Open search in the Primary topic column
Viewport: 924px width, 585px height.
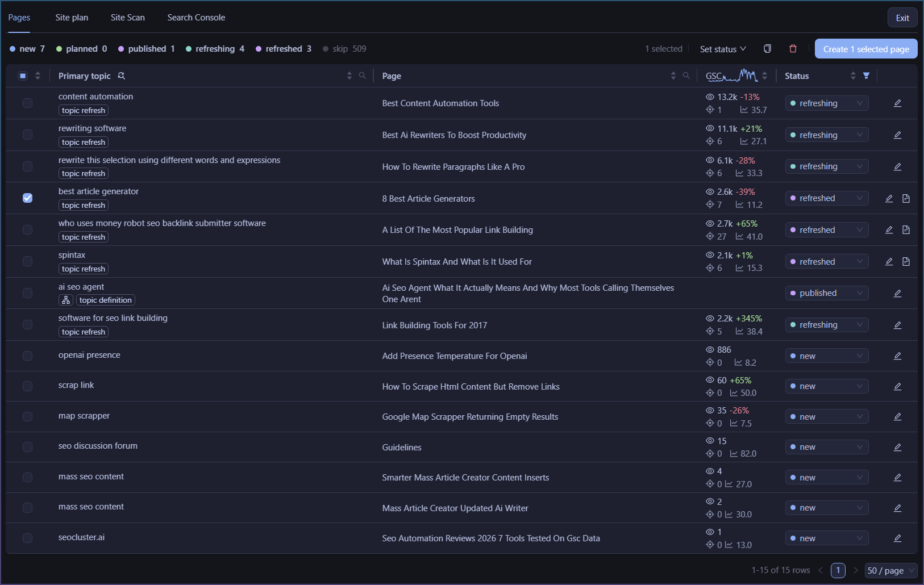click(x=363, y=76)
